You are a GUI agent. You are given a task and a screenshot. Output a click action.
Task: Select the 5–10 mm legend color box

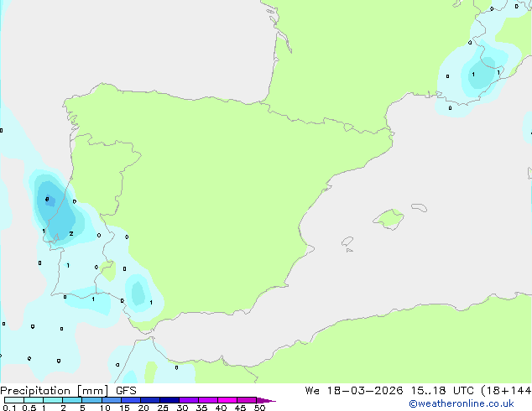(x=91, y=400)
